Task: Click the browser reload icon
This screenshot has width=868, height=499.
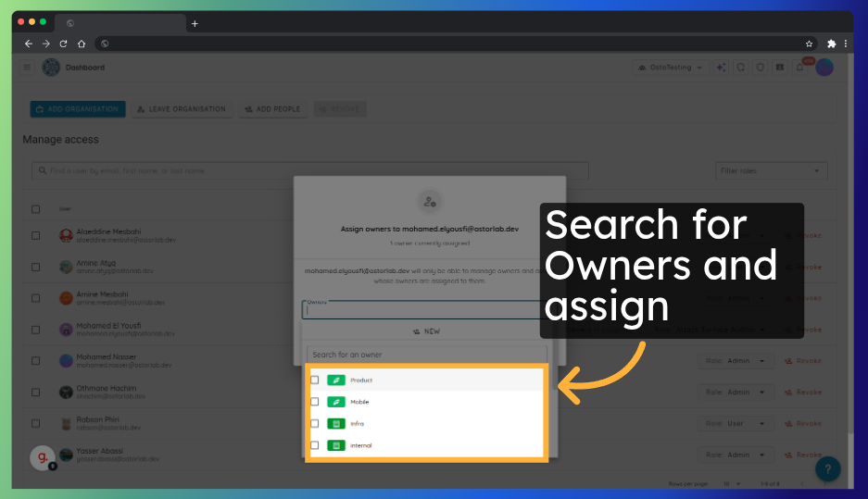Action: (63, 44)
